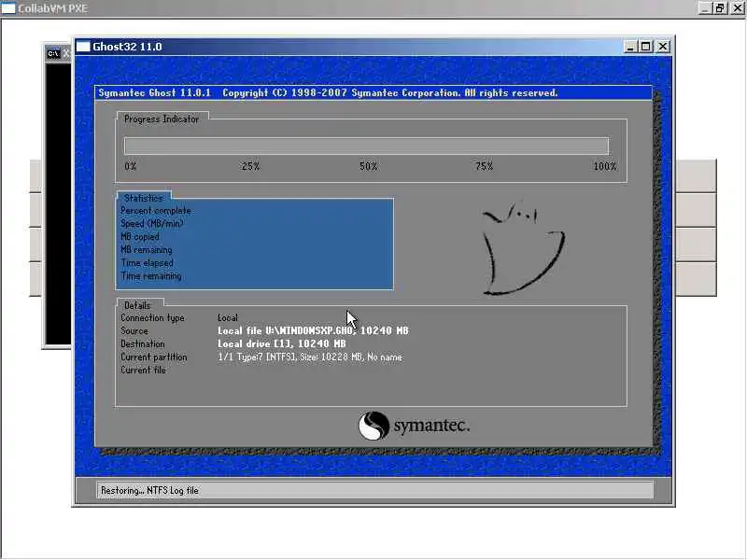Click the 50% progress label
The image size is (747, 560).
[x=368, y=166]
